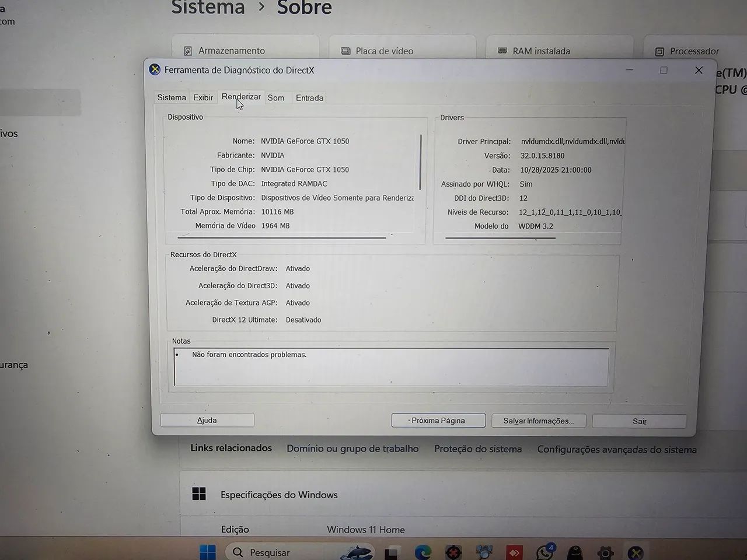Open the red AnyDesk taskbar icon
The width and height of the screenshot is (747, 560).
tap(514, 552)
